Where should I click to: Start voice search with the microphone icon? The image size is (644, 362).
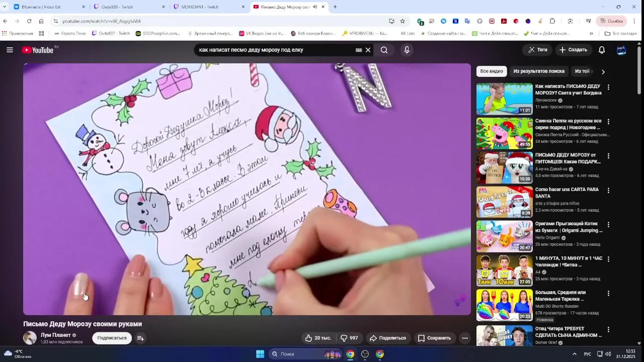(407, 50)
